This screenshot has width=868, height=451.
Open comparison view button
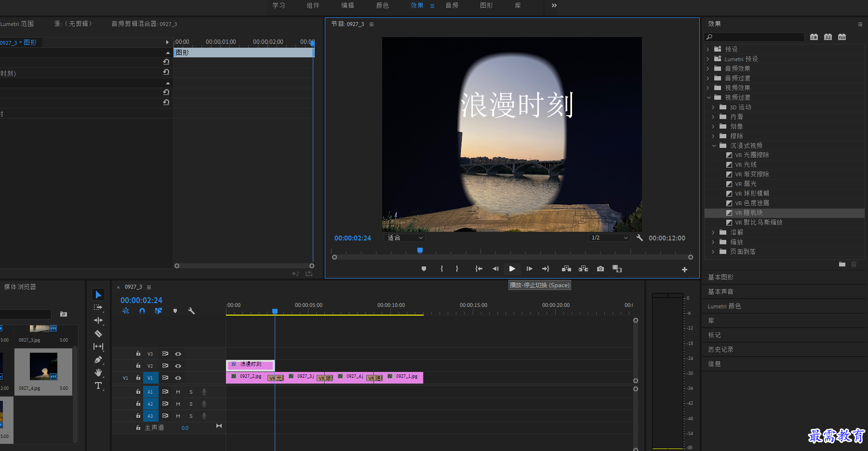tap(617, 269)
